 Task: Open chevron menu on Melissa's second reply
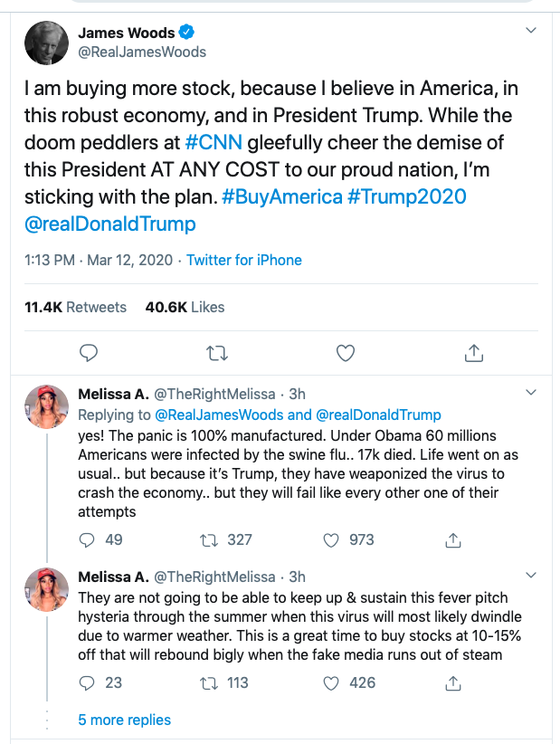click(531, 575)
